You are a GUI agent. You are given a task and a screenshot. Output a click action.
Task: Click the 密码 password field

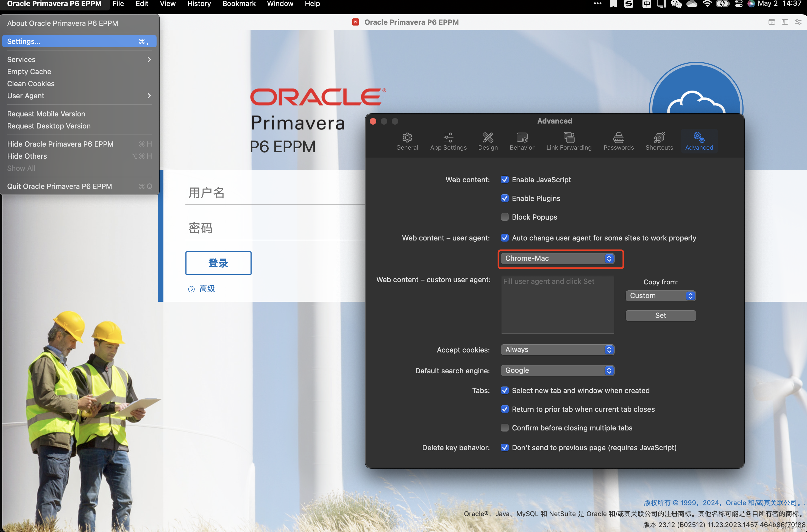pyautogui.click(x=275, y=228)
